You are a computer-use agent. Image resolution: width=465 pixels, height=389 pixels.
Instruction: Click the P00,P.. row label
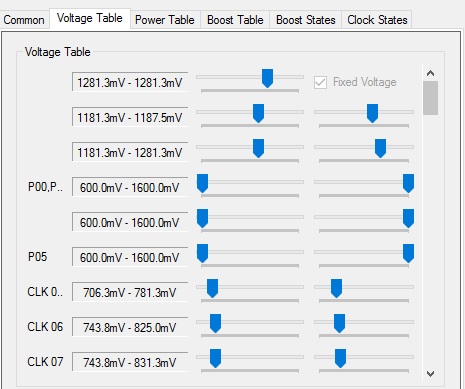click(45, 187)
